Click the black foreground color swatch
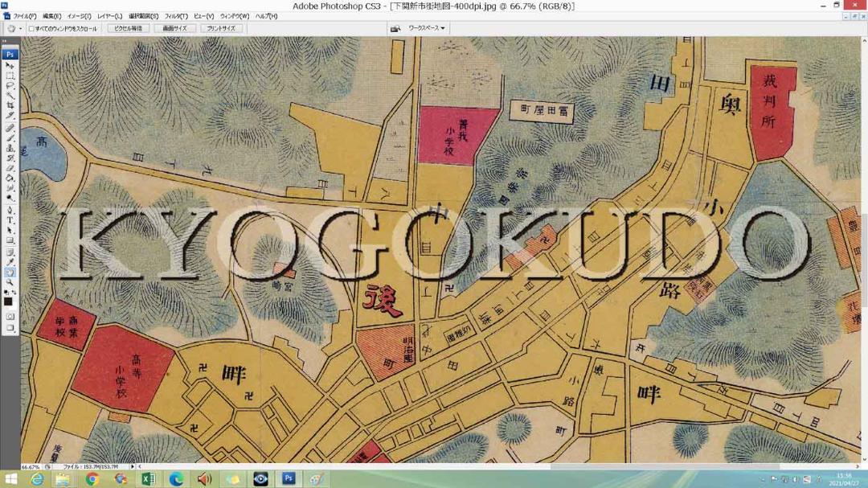Image resolution: width=868 pixels, height=488 pixels. [x=8, y=301]
